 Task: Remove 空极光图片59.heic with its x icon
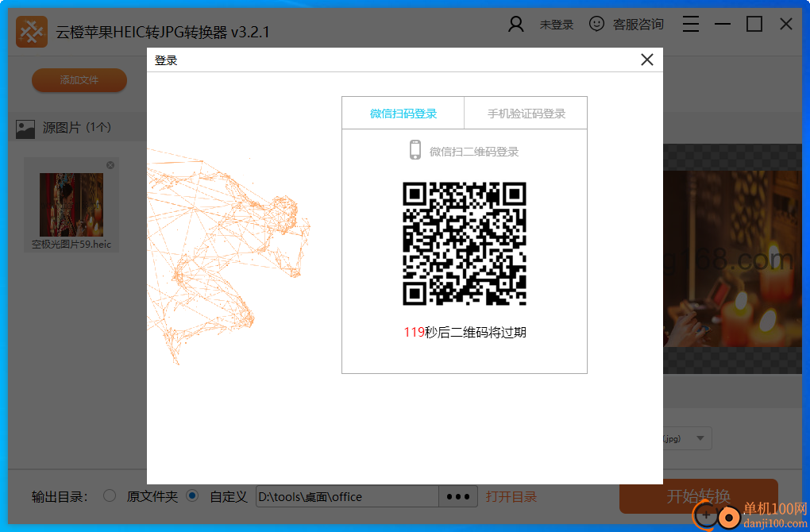click(x=110, y=165)
